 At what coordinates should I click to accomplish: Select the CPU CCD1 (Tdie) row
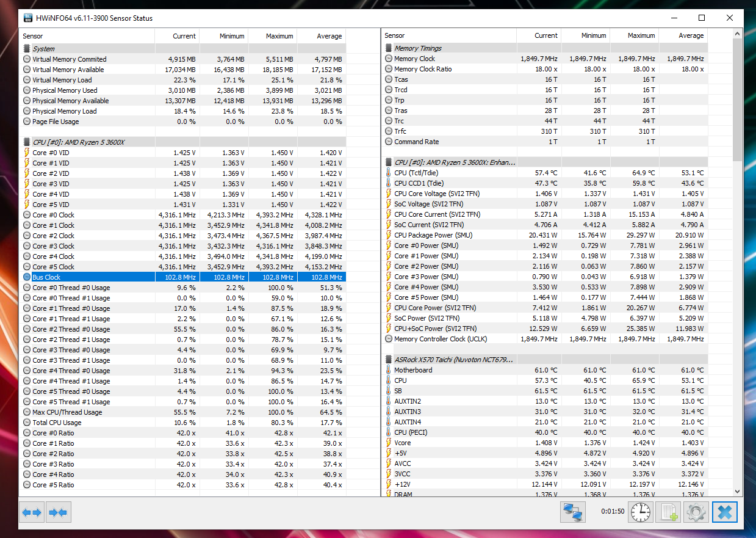pos(545,183)
